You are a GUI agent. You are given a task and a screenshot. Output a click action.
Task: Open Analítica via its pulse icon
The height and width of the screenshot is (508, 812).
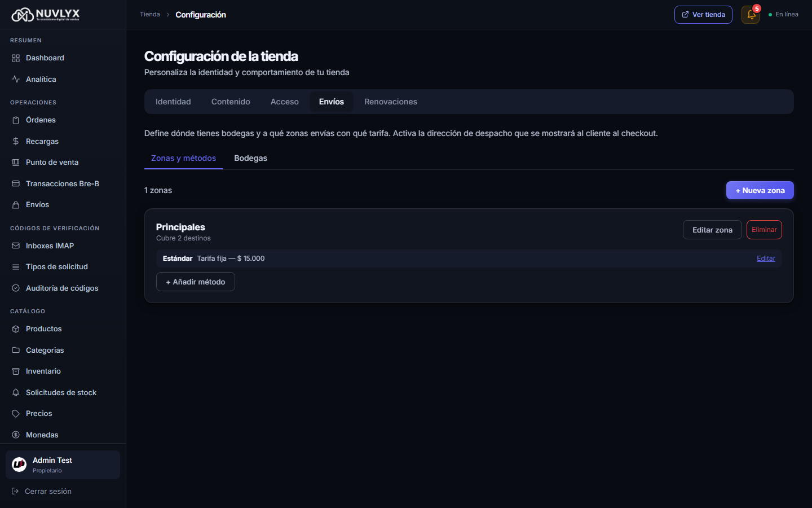16,79
